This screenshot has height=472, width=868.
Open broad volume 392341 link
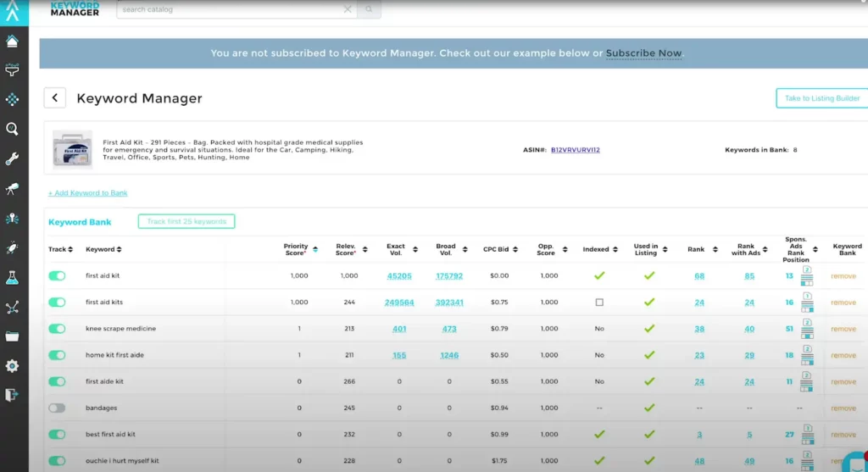[x=449, y=303]
